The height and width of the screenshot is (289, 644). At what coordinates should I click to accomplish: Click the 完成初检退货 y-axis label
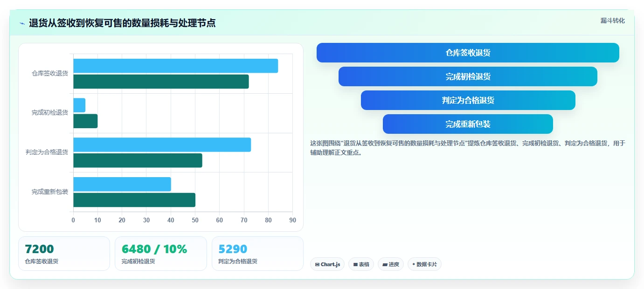click(x=50, y=113)
